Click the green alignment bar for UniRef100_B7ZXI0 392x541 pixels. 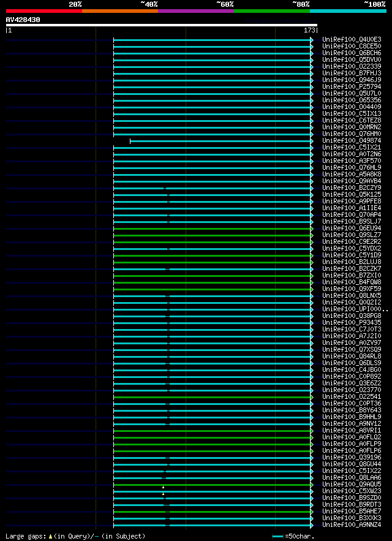(212, 276)
